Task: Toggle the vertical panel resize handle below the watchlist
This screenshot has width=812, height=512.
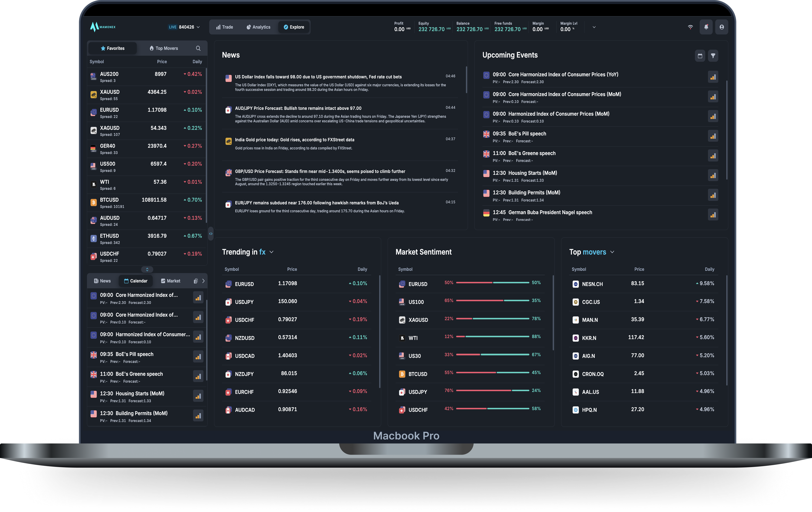Action: 147,269
